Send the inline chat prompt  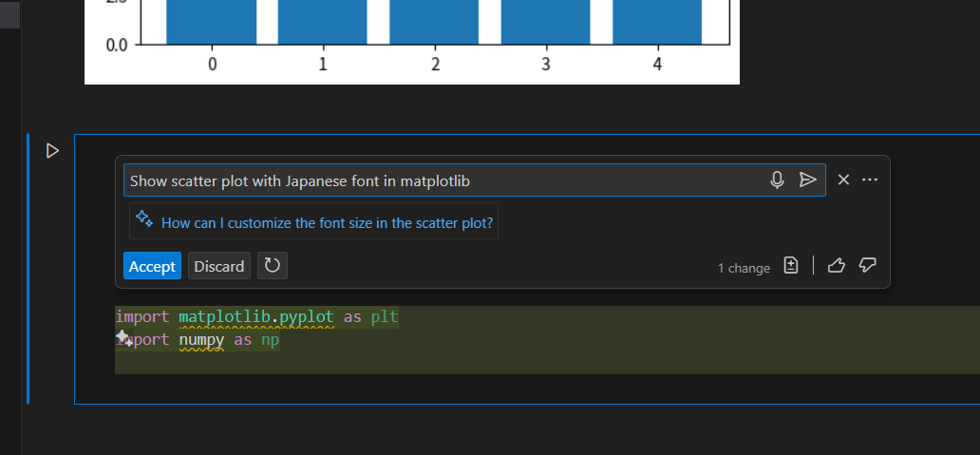(x=807, y=180)
